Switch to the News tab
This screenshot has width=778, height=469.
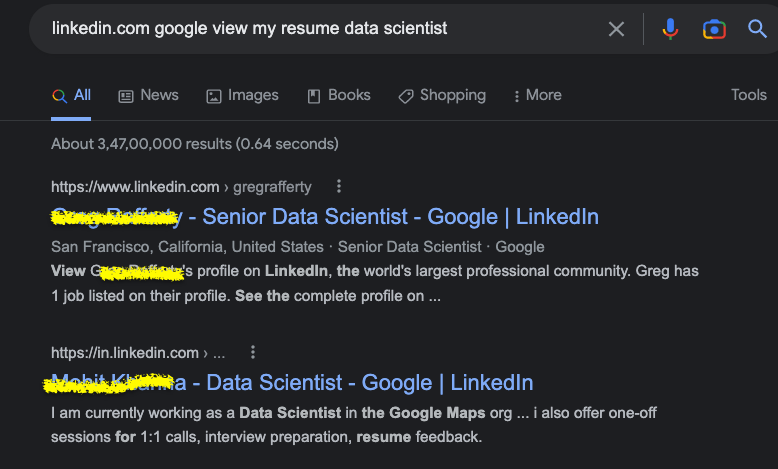coord(148,95)
